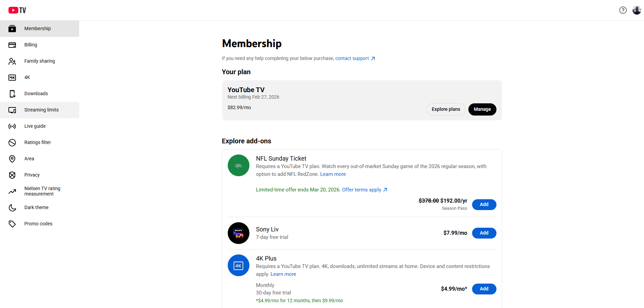Open Area settings via the location pin icon
Viewport: 644px width, 308px height.
click(x=12, y=159)
